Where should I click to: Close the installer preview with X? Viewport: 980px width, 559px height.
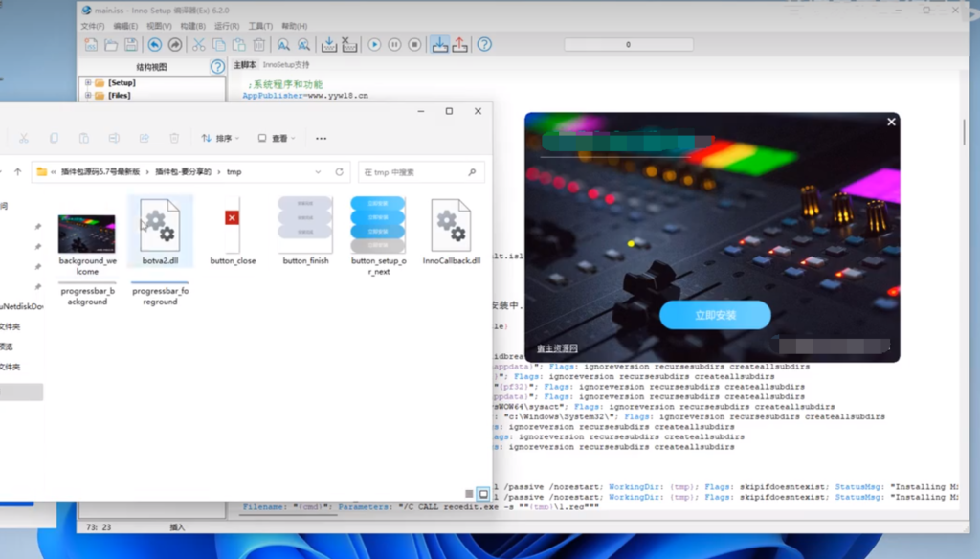pos(891,122)
